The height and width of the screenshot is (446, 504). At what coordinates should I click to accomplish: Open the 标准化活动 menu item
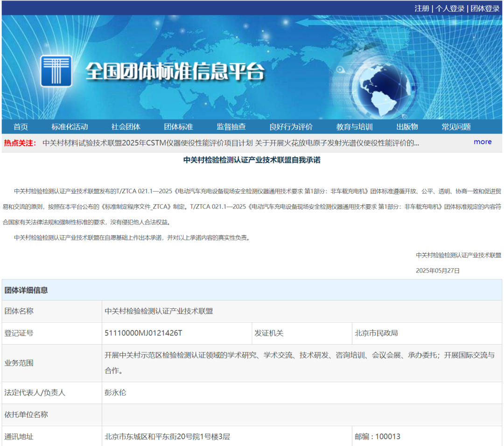pyautogui.click(x=70, y=127)
